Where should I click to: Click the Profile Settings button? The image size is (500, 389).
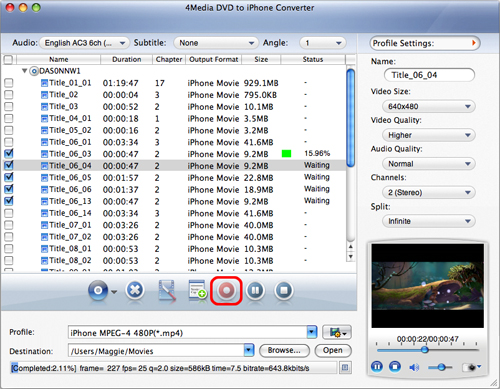[x=425, y=43]
